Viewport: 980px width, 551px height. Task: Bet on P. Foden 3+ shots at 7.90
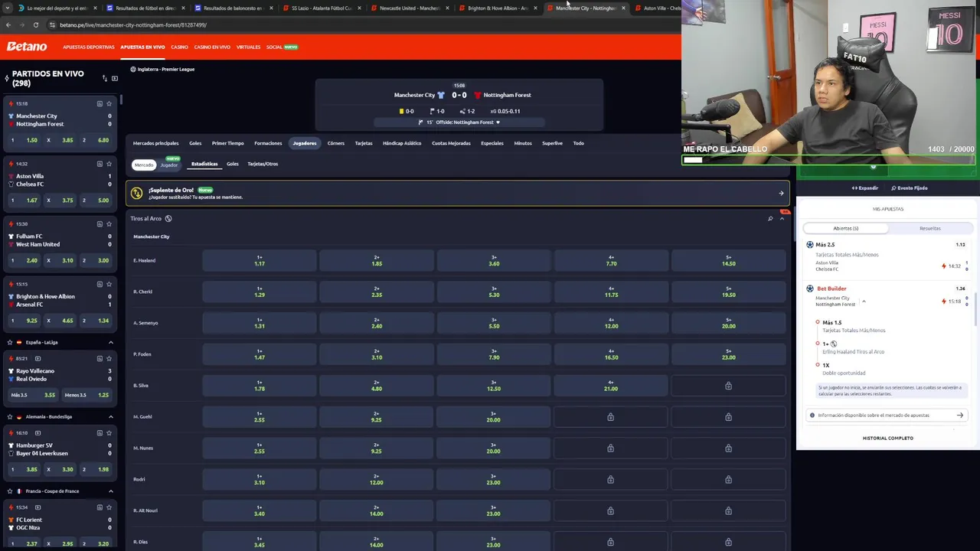tap(494, 354)
